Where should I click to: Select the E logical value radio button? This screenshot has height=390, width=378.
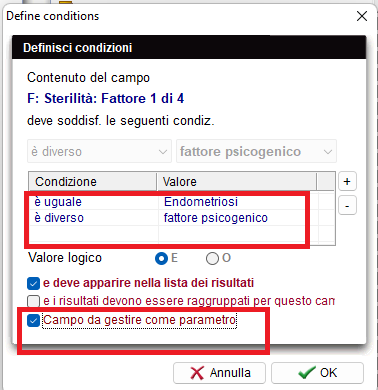[x=162, y=259]
